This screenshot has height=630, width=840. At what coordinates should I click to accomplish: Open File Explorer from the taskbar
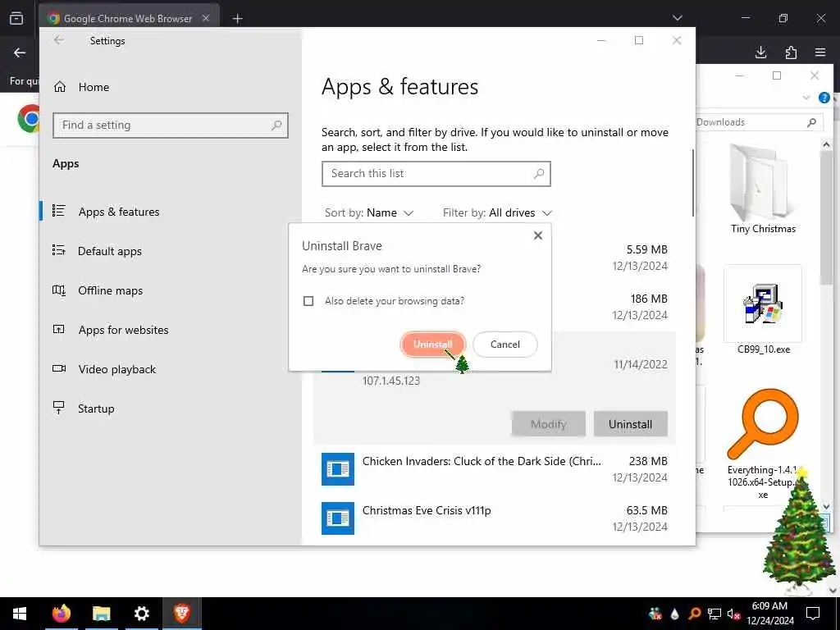coord(101,614)
